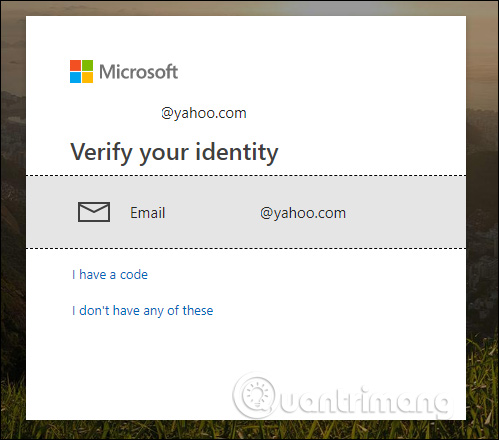Click the 'Email' label text
The image size is (499, 440).
point(148,213)
